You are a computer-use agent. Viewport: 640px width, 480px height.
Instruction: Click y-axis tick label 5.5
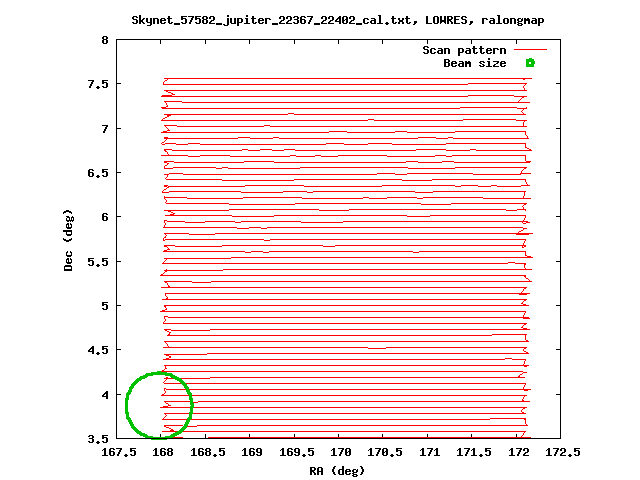coord(98,262)
